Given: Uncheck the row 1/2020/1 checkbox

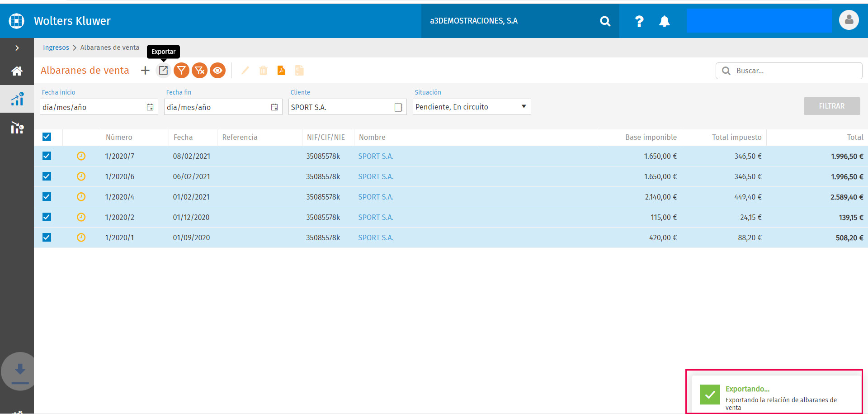Looking at the screenshot, I should coord(47,238).
